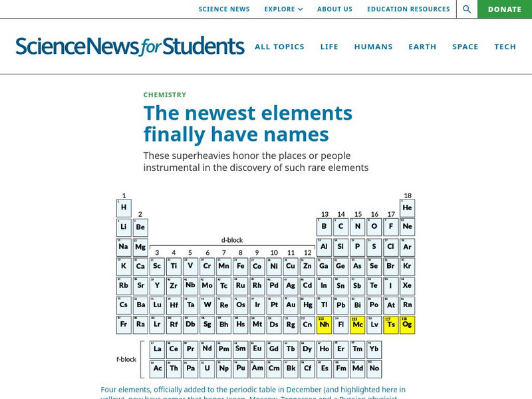The image size is (532, 399).
Task: Open the EARTH category tab
Action: click(x=424, y=47)
